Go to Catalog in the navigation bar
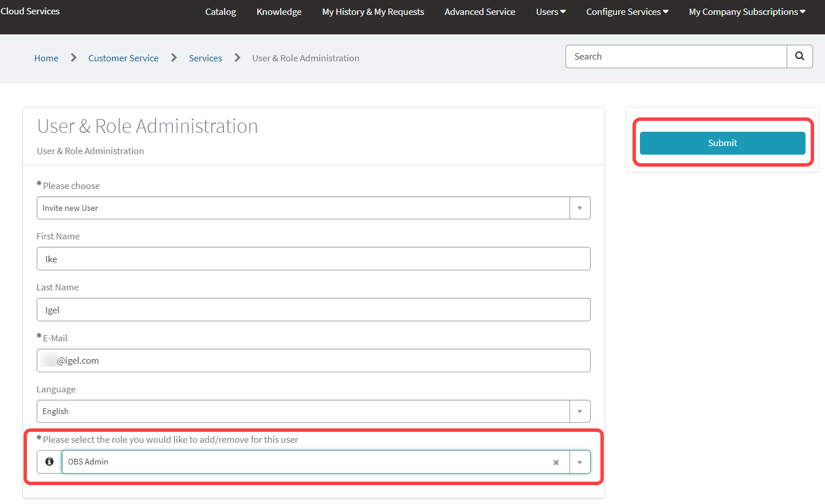The width and height of the screenshot is (825, 504). (221, 12)
